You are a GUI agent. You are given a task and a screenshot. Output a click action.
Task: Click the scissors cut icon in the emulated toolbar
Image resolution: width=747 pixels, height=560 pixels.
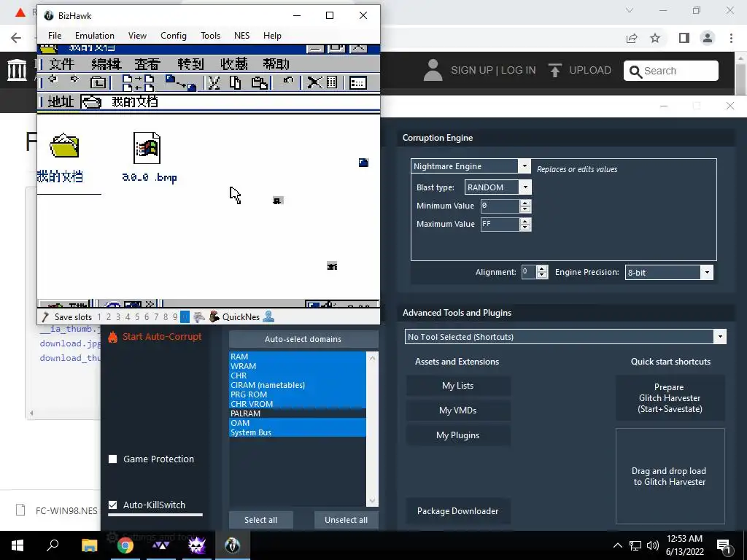[x=214, y=83]
